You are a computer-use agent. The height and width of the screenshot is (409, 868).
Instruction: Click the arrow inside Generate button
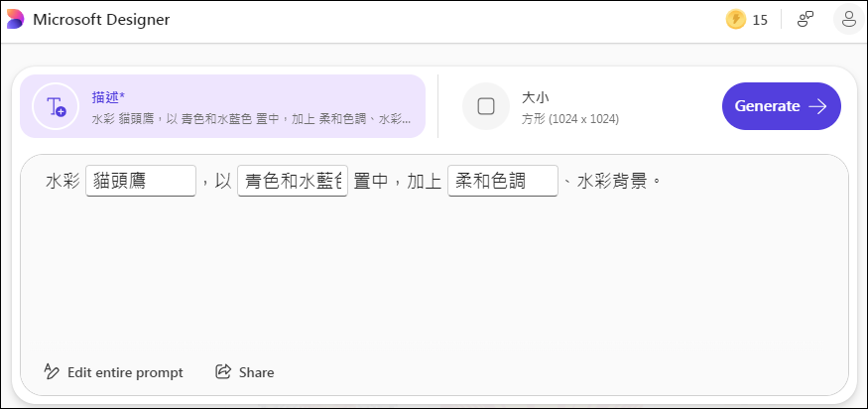click(x=817, y=106)
